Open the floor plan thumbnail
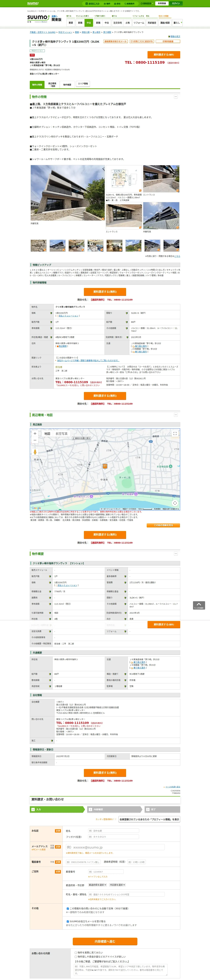 click(124, 179)
